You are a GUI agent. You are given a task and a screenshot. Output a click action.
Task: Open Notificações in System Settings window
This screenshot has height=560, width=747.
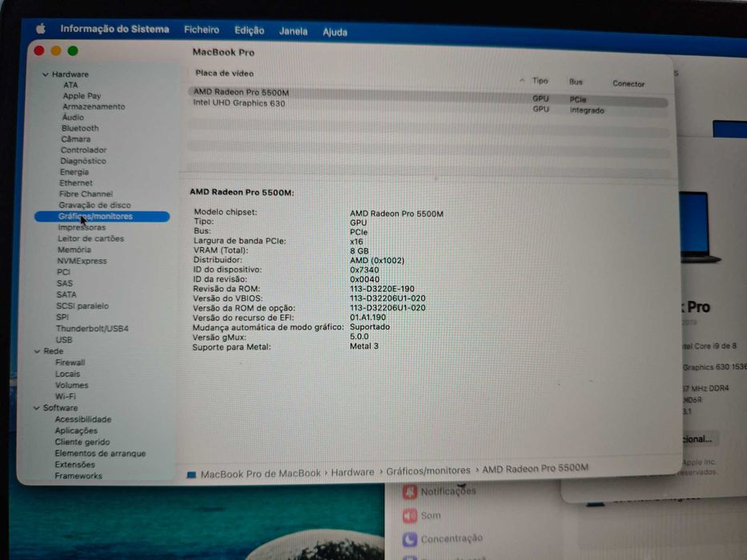click(x=448, y=491)
